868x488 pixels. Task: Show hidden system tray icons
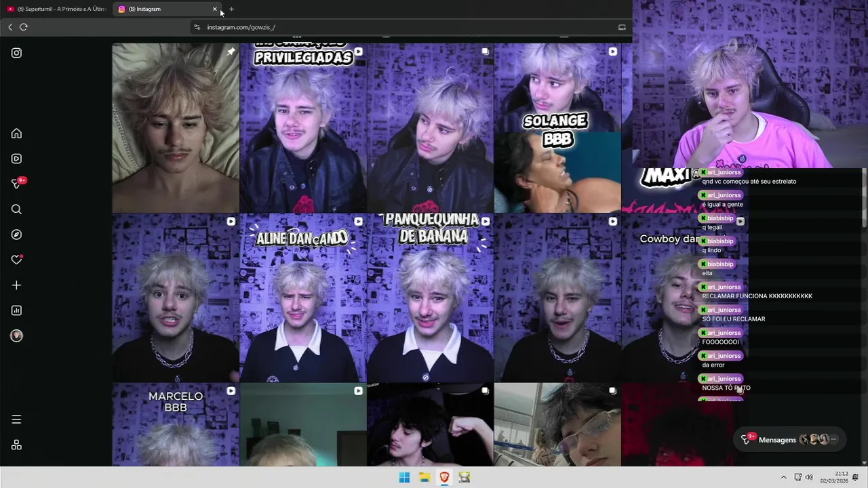784,477
